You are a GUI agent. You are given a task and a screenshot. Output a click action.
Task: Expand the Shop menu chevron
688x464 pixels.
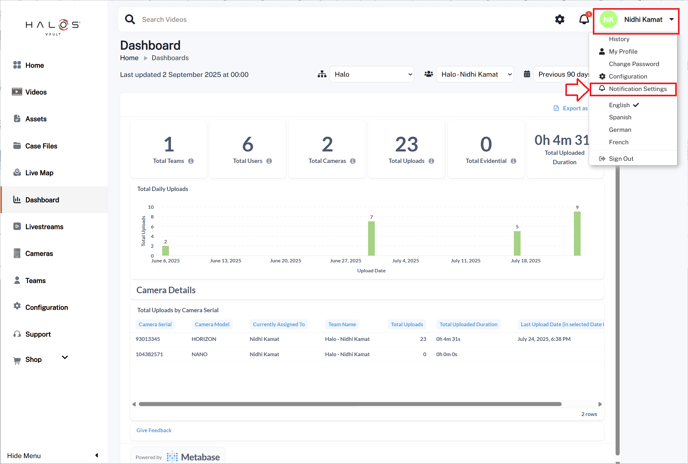coord(65,357)
